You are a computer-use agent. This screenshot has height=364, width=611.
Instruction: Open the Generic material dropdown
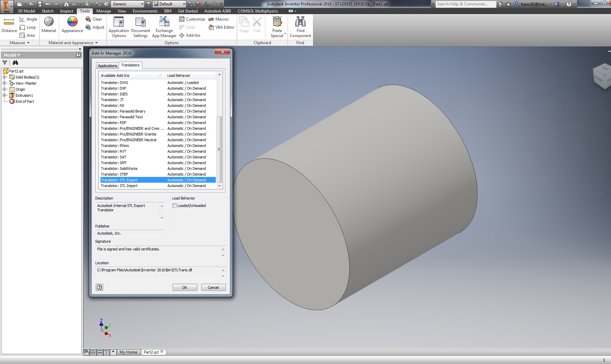click(x=142, y=4)
